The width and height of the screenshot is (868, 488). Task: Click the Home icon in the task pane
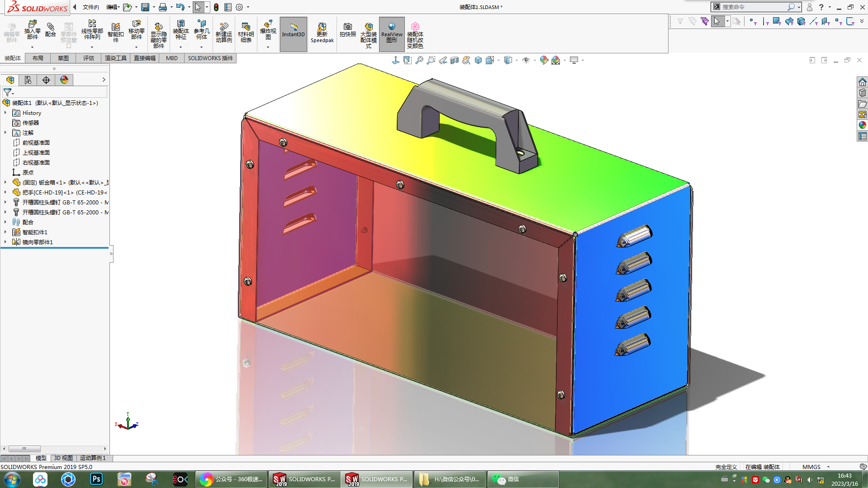click(863, 82)
